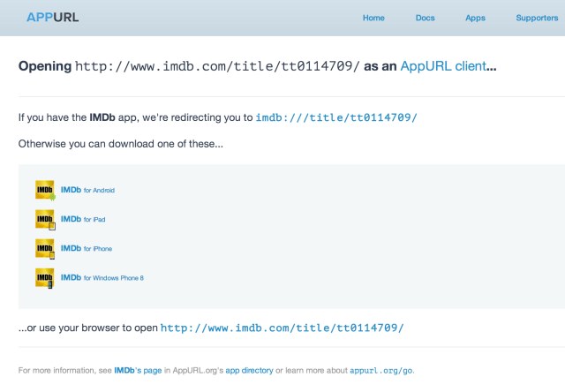Open the imdb:///title/tt0114709/ redirect link
The image size is (565, 392).
[x=336, y=117]
